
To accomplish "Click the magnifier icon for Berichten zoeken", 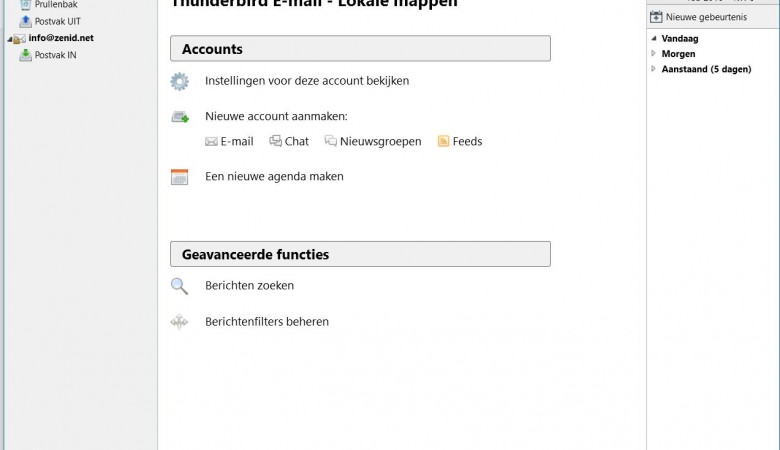I will [x=179, y=286].
